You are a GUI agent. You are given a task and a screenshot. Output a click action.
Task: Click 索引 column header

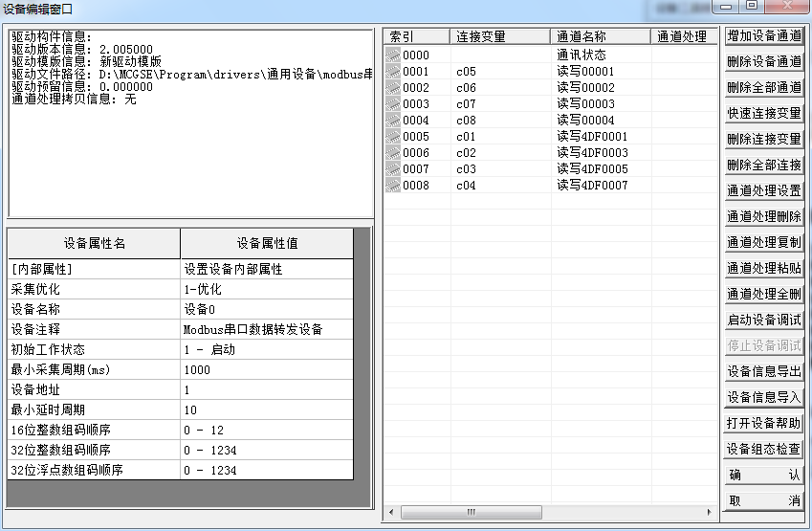[x=417, y=36]
